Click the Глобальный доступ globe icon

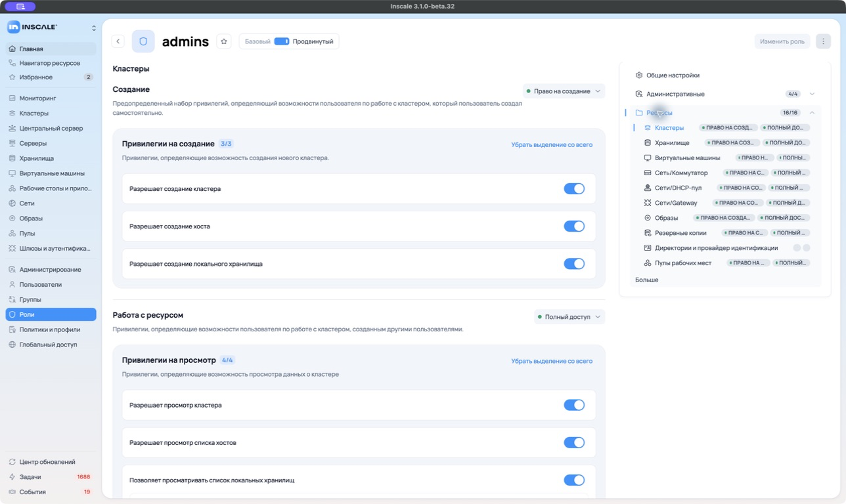pyautogui.click(x=12, y=345)
